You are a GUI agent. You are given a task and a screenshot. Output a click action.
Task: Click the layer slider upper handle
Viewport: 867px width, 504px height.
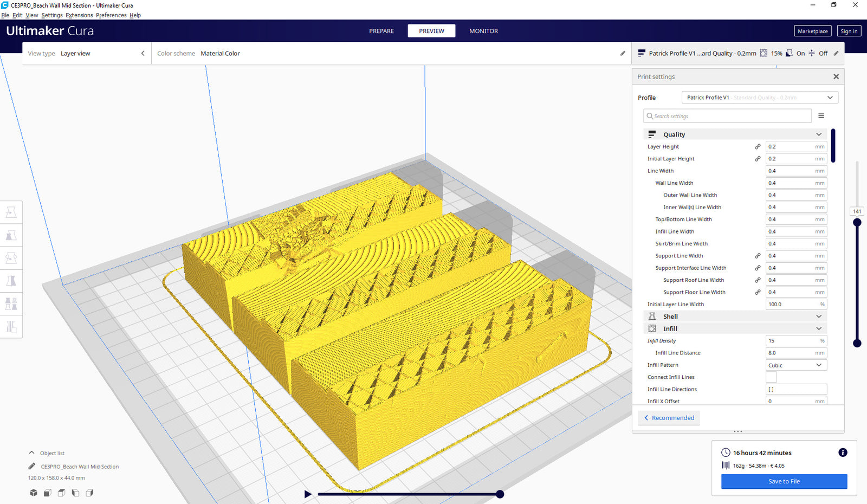tap(857, 222)
